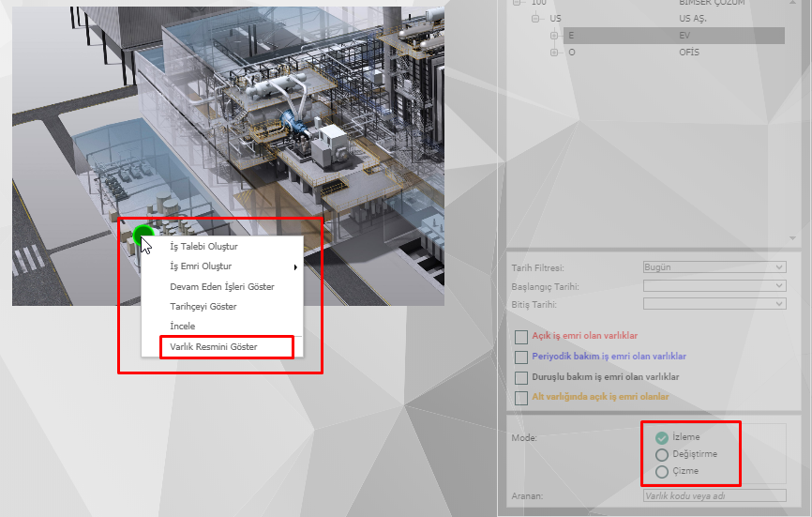Collapse the 'US' (US AŞ.) tree node
Viewport: 812px width, 517px height.
click(x=536, y=18)
